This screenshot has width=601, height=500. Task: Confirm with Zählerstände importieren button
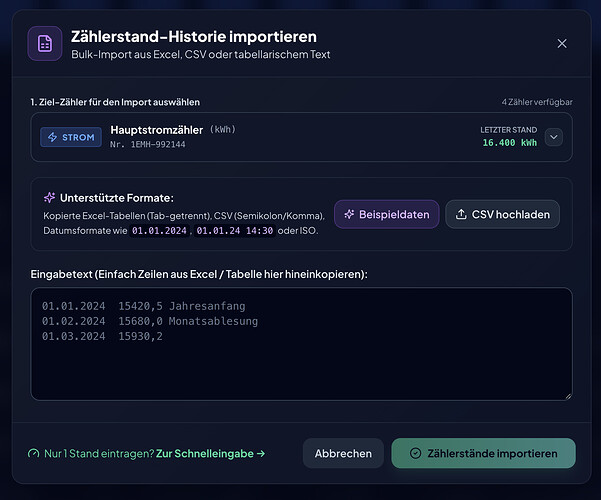(x=483, y=454)
